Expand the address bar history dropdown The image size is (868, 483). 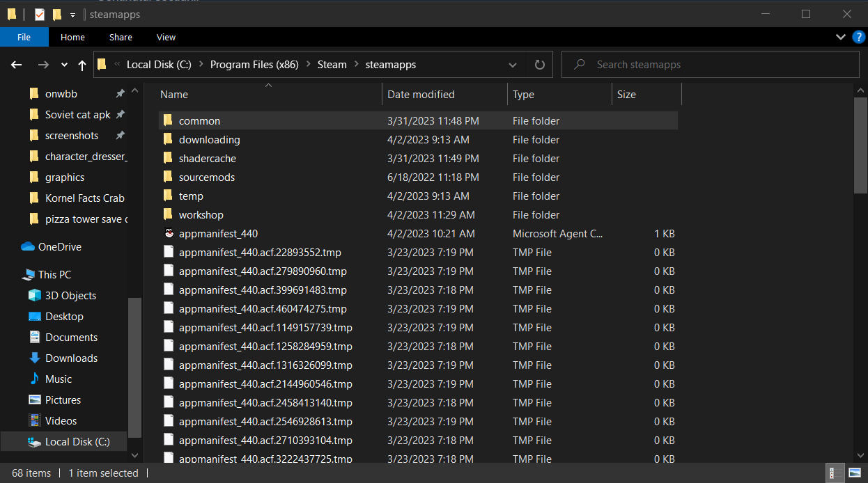[513, 65]
